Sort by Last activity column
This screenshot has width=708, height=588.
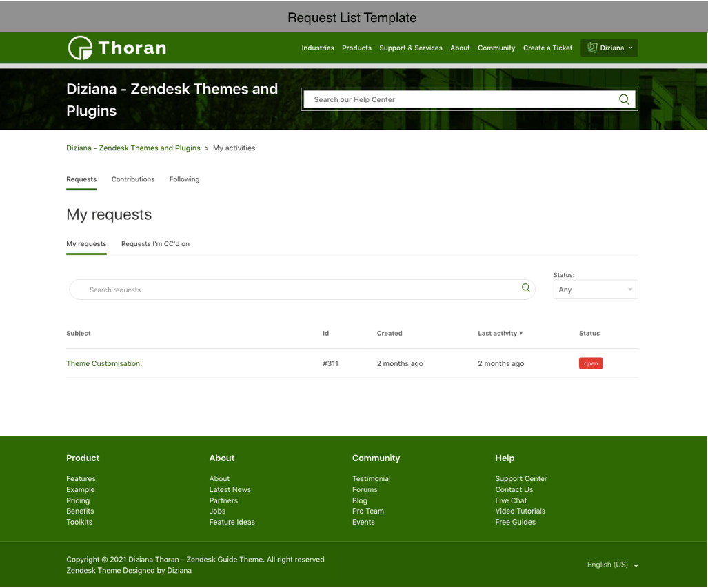(x=500, y=333)
